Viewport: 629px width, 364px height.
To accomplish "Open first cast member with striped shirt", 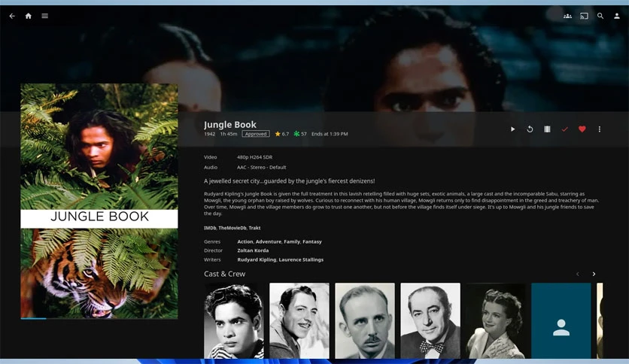I will point(234,320).
